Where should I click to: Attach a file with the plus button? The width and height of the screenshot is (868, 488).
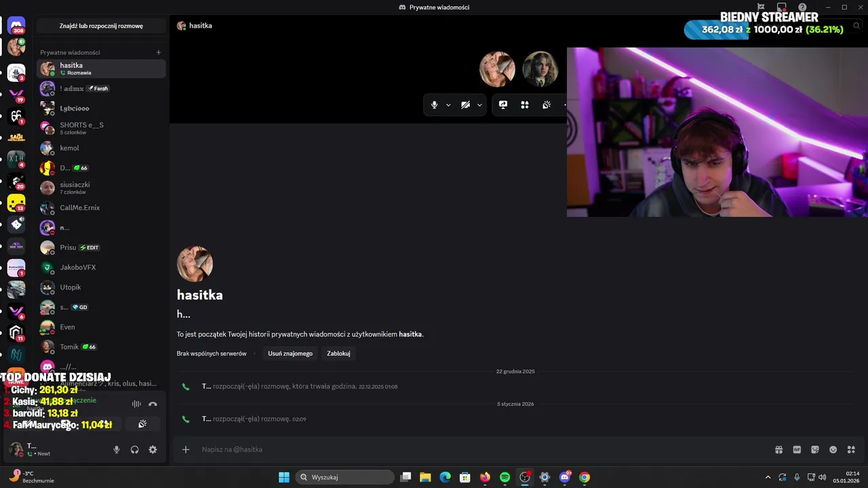pyautogui.click(x=186, y=449)
